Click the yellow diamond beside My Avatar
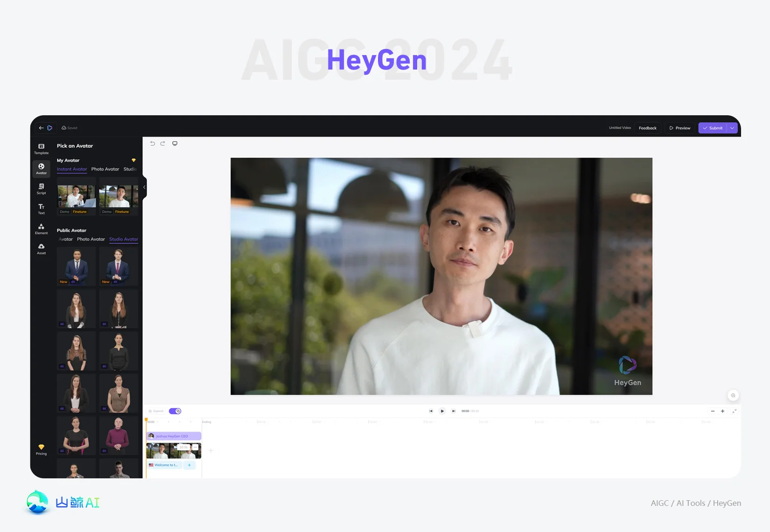The image size is (770, 532). (x=133, y=160)
